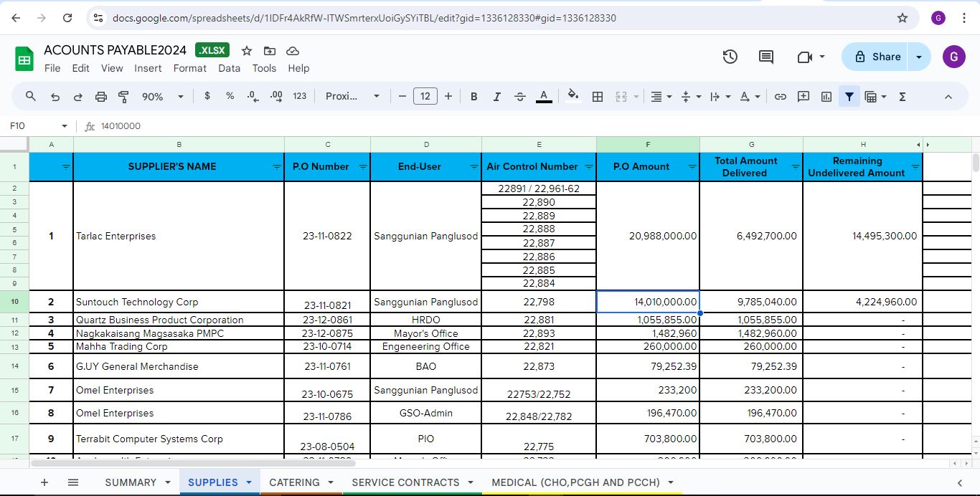
Task: Open the SUPPLIER'S NAME column filter
Action: [277, 167]
